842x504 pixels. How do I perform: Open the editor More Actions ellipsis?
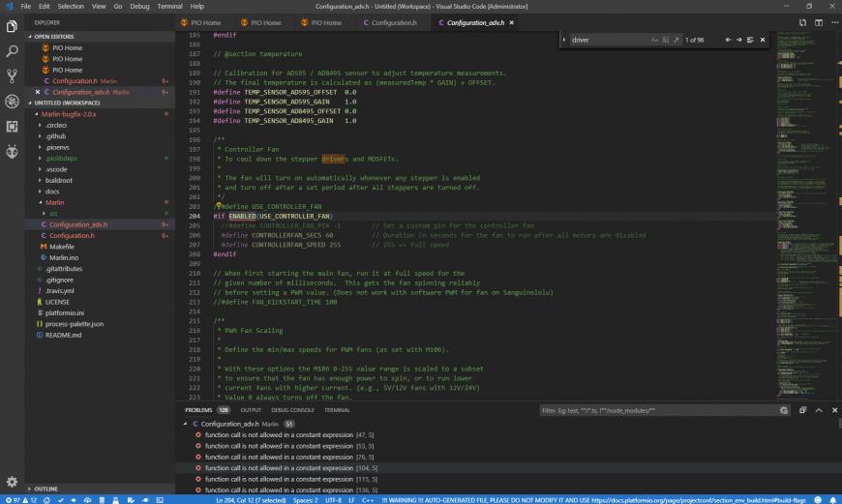[x=834, y=22]
